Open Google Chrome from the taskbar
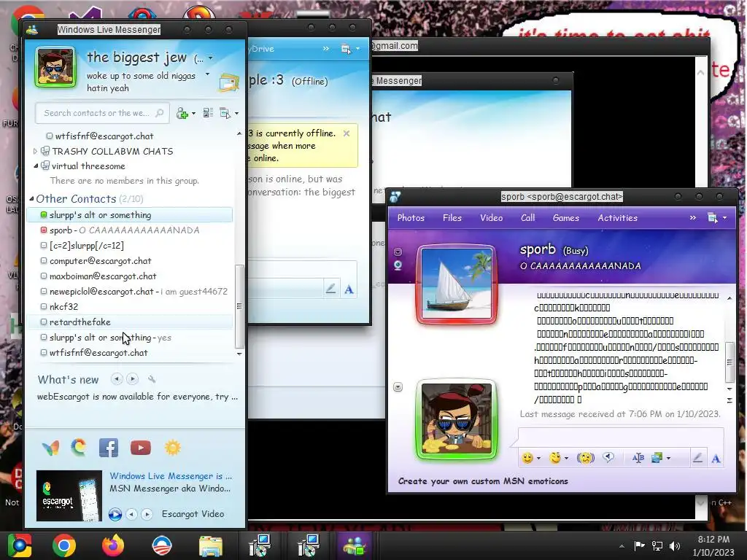The image size is (747, 560). tap(64, 545)
